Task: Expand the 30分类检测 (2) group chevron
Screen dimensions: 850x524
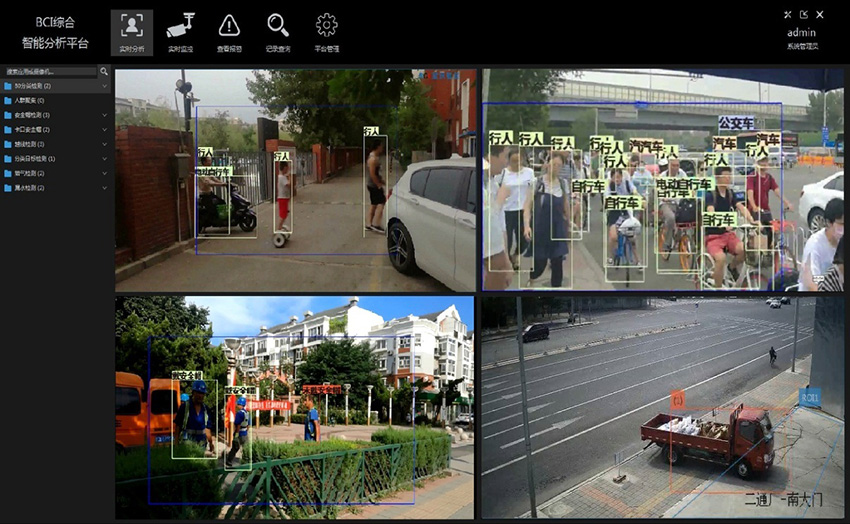Action: (104, 87)
